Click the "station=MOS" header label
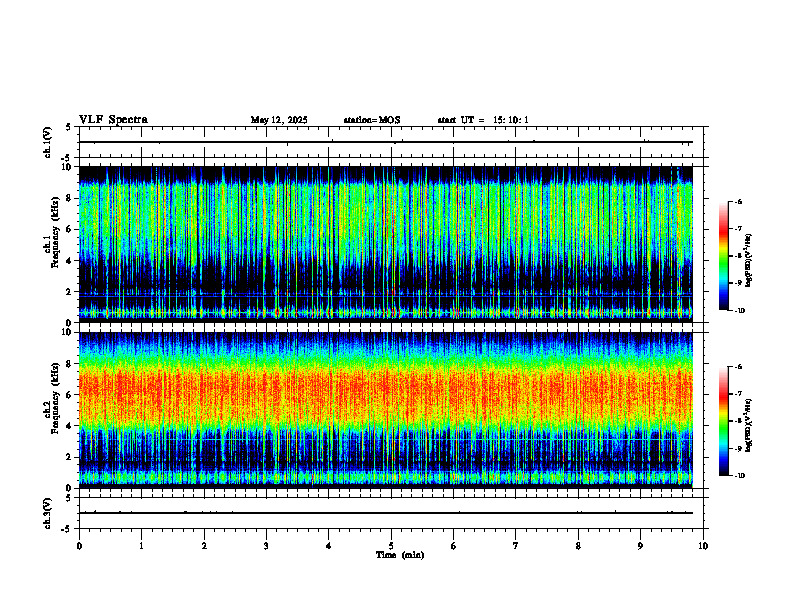The width and height of the screenshot is (792, 612). (x=372, y=120)
